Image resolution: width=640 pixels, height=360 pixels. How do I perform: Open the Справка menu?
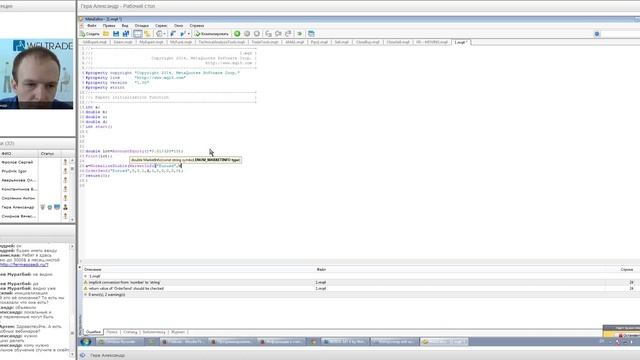pyautogui.click(x=197, y=26)
